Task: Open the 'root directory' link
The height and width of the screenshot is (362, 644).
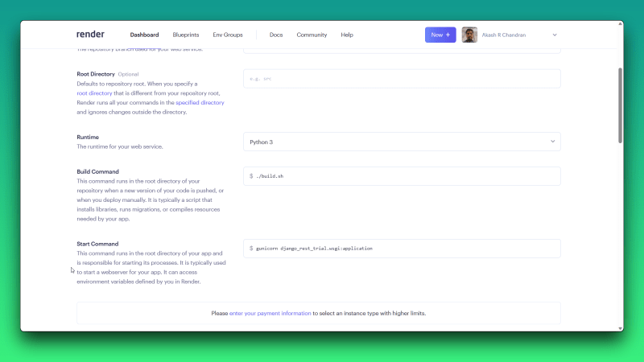Action: tap(94, 93)
